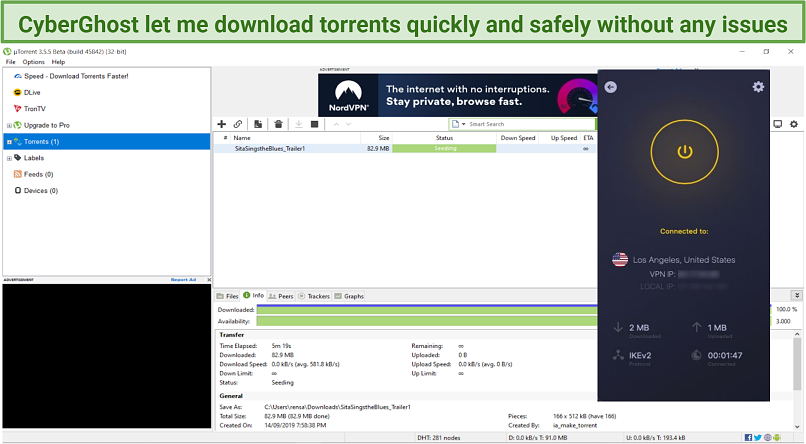Switch to the Info tab
This screenshot has height=444, width=806.
253,295
